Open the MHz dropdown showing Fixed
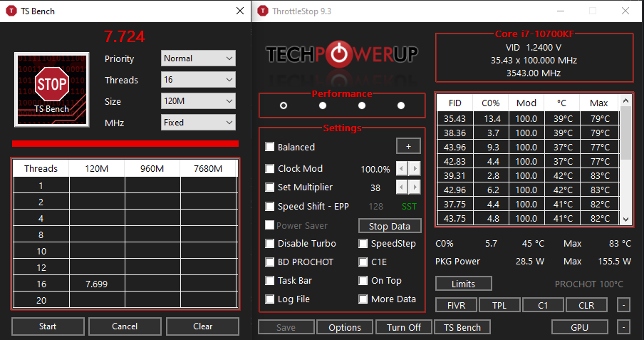 198,123
